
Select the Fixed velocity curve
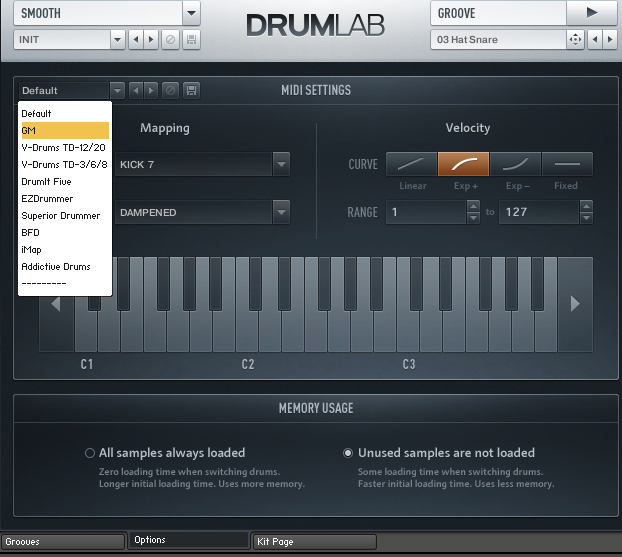567,164
